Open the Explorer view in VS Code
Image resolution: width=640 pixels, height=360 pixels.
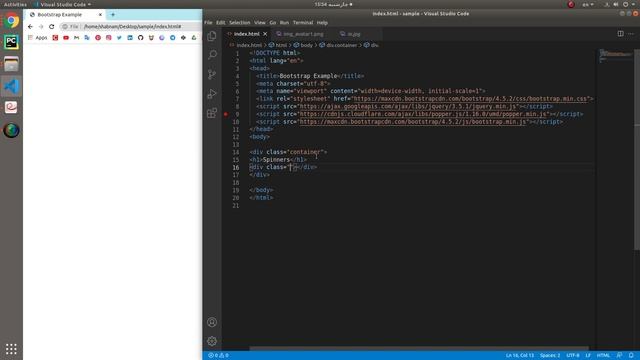[x=212, y=36]
